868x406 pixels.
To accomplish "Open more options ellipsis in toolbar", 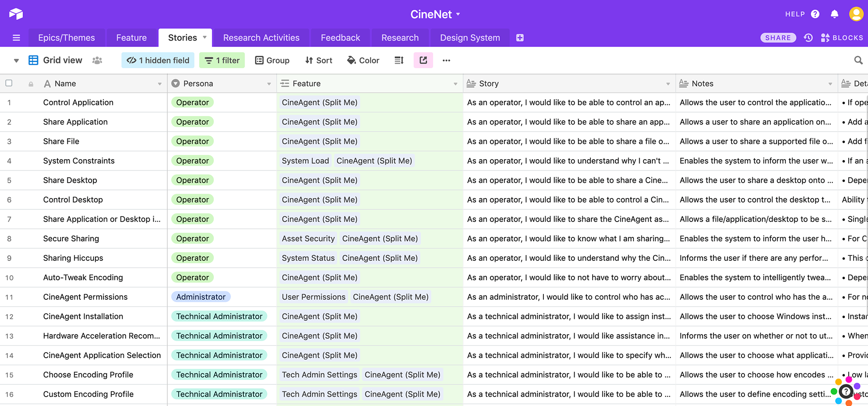I will 446,60.
